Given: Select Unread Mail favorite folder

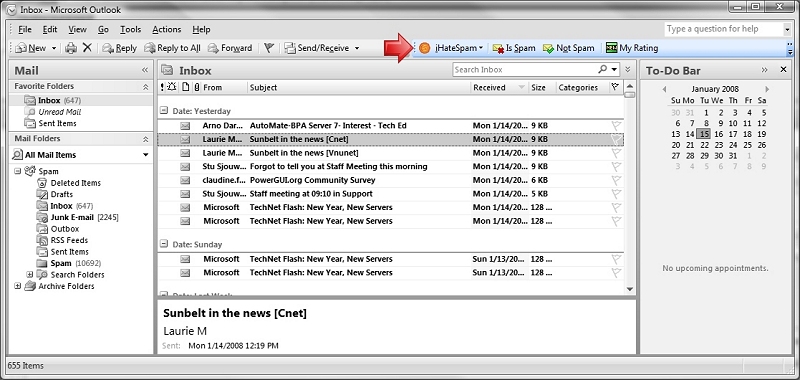Looking at the screenshot, I should tap(54, 112).
